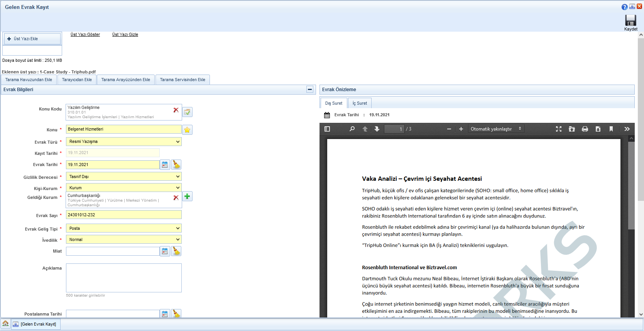The image size is (644, 331).
Task: Click into the Açıklama text area
Action: [x=123, y=278]
